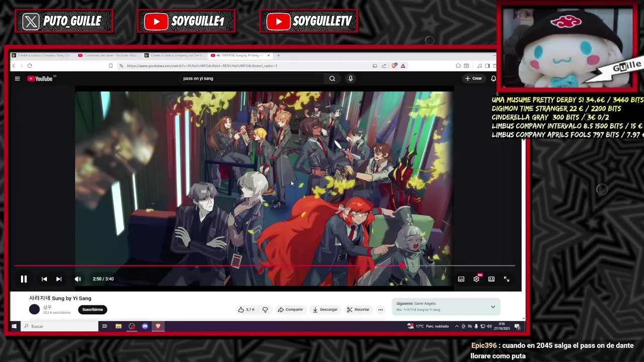Start voice search with microphone
644x362 pixels.
[x=351, y=78]
